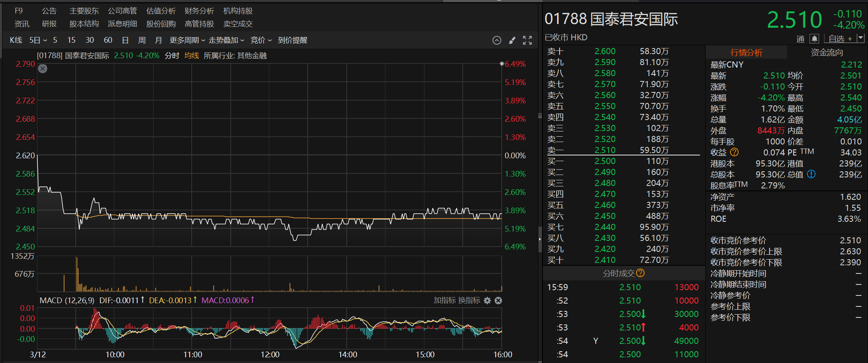Open the 高管持股 menu item
Viewport: 868px width, 363px height.
(199, 24)
